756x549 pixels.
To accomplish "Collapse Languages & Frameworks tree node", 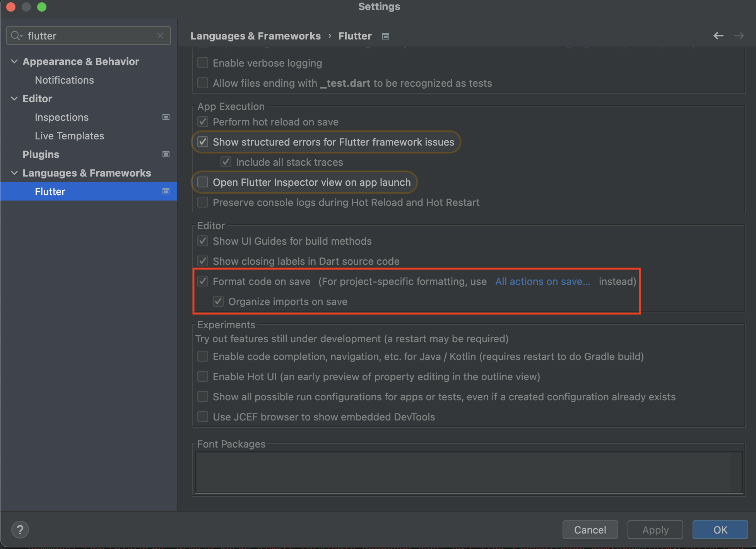I will (14, 173).
